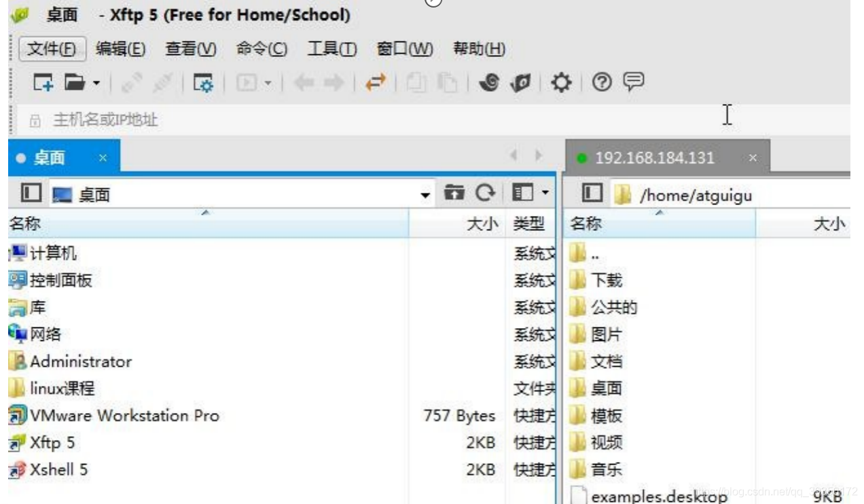Expand the Open session dropdown arrow
Image resolution: width=864 pixels, height=504 pixels.
point(96,84)
